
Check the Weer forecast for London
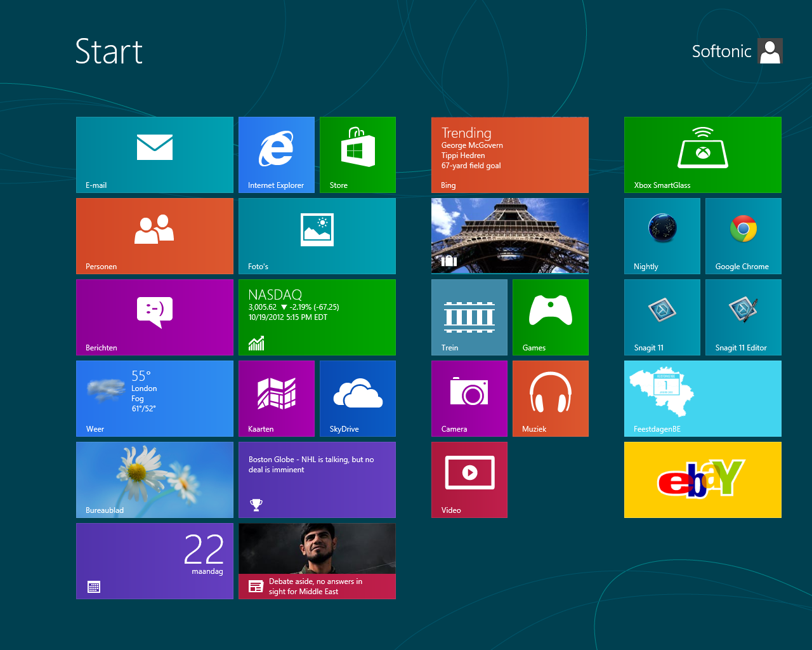coord(154,398)
